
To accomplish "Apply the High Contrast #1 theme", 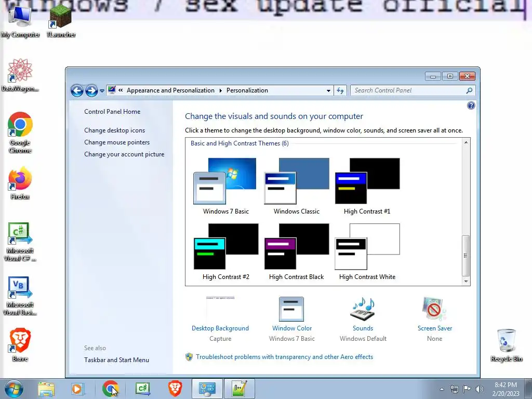I will coord(367,186).
